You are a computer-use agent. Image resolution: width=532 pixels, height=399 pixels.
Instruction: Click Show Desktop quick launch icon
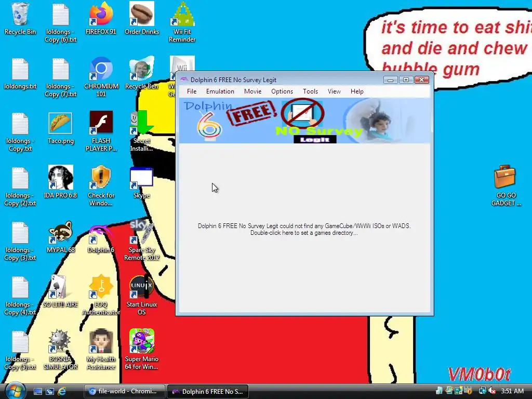click(37, 391)
